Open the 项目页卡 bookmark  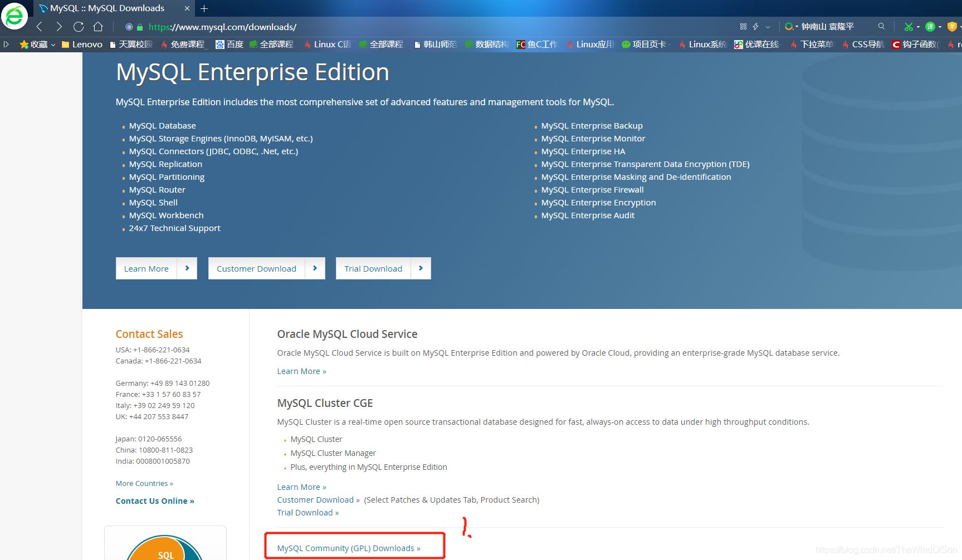tap(644, 44)
